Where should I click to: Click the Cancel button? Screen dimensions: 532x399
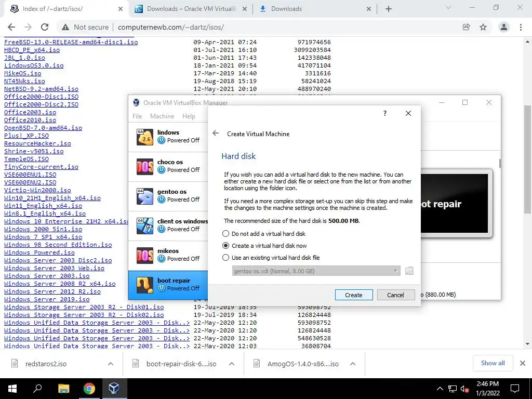395,295
